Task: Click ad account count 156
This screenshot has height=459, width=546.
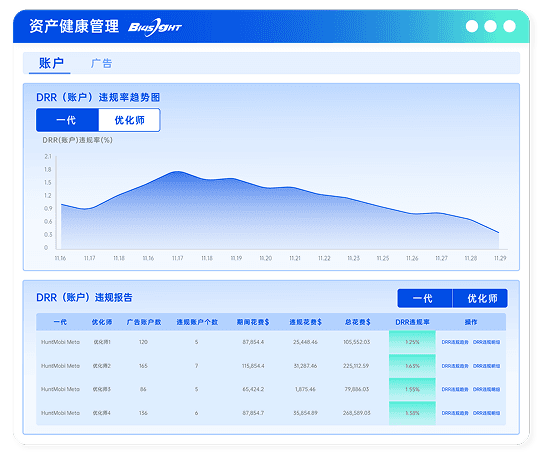Action: coord(143,413)
